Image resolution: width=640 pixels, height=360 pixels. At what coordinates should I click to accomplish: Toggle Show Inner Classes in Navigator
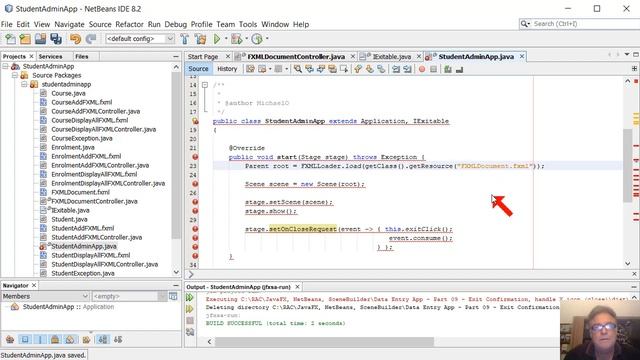click(x=70, y=339)
